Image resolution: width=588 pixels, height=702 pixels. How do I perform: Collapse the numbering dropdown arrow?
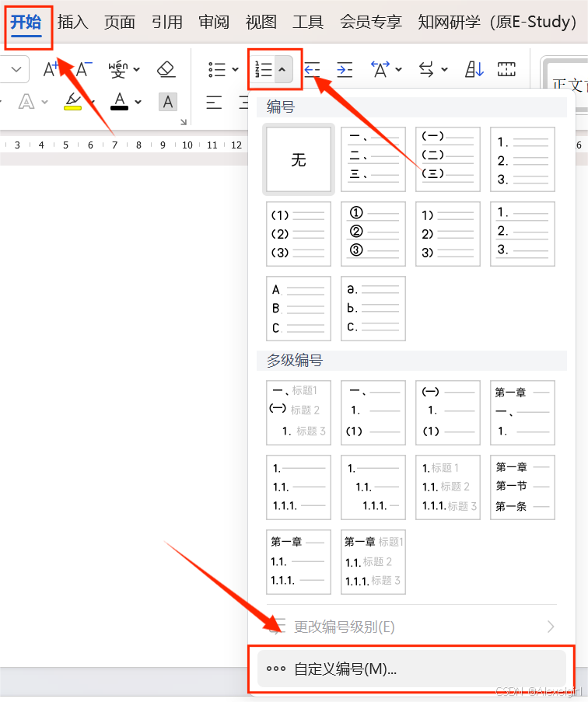click(282, 69)
